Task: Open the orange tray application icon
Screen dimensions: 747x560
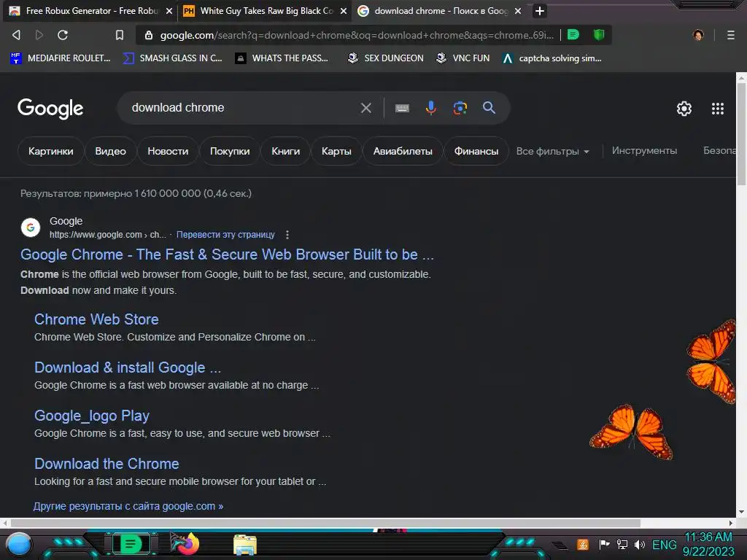Action: pyautogui.click(x=583, y=544)
